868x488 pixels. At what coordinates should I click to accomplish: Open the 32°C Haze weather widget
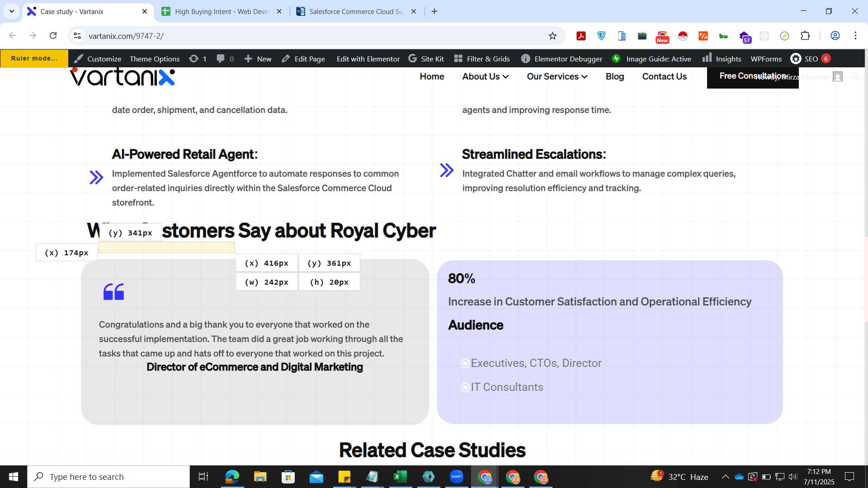[679, 477]
